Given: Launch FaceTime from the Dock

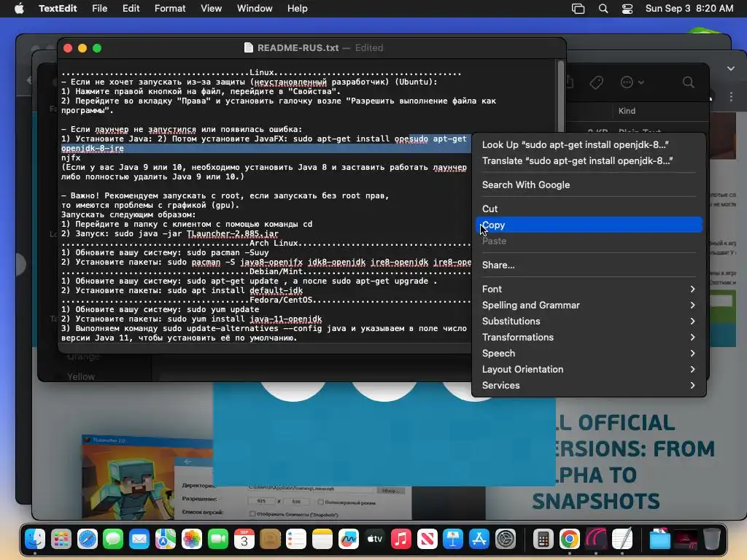Looking at the screenshot, I should (217, 539).
